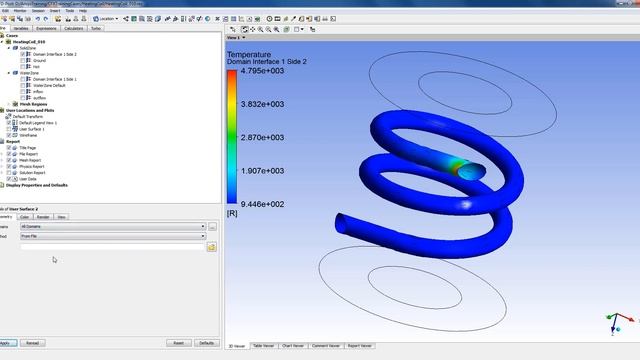Open the Table Viewer tab
640x360 pixels.
pyautogui.click(x=264, y=346)
